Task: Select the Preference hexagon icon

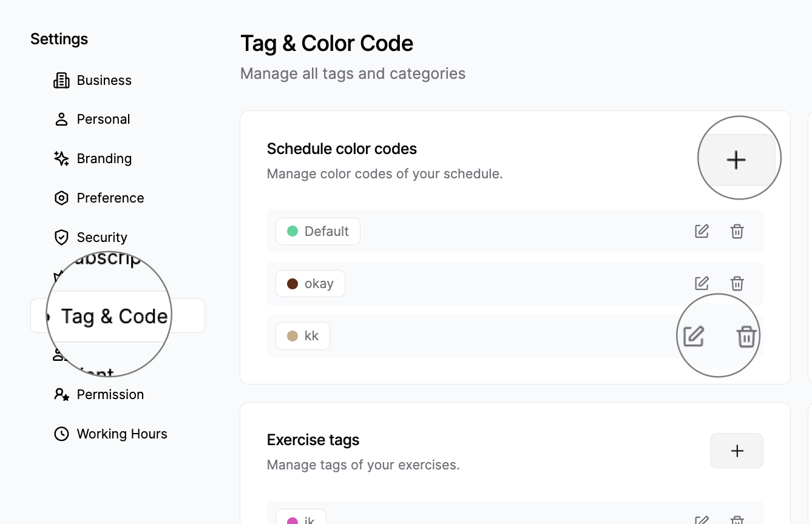Action: 61,198
